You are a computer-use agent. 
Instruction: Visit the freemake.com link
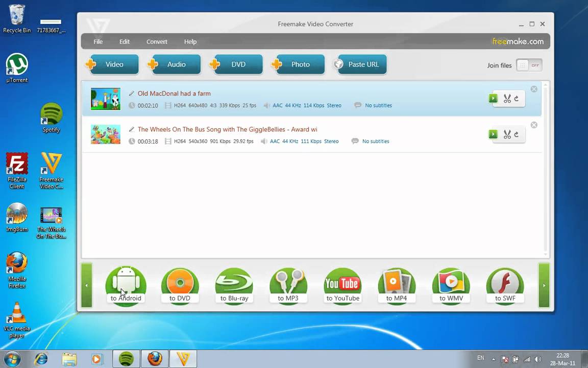518,42
